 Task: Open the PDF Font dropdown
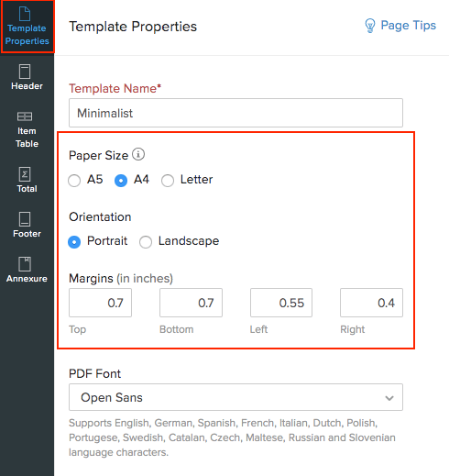235,397
